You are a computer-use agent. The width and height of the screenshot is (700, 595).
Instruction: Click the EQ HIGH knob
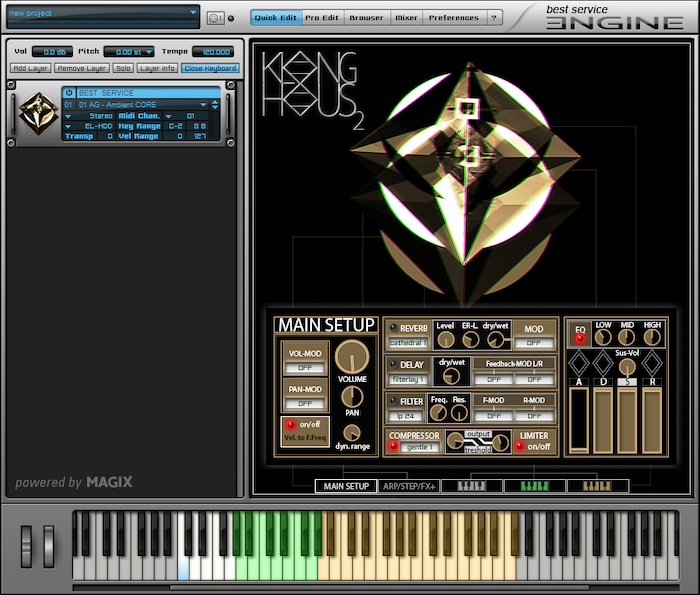point(652,337)
